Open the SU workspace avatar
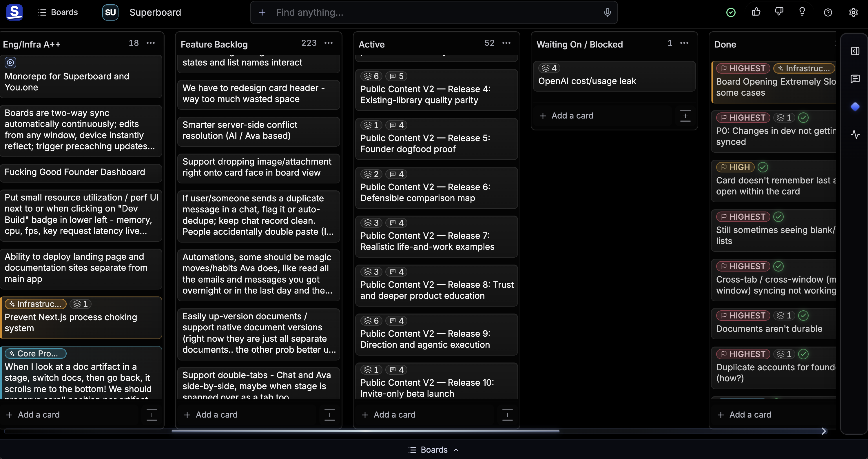 (x=110, y=12)
